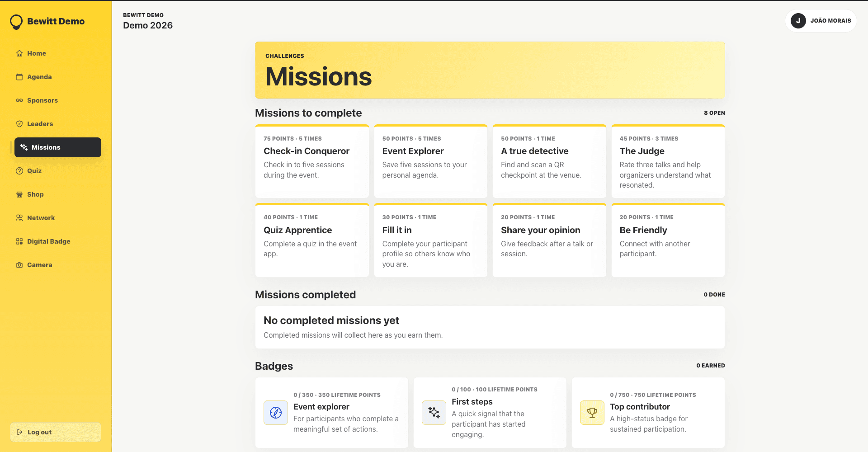The width and height of the screenshot is (868, 452).
Task: Click the Log out arrow icon
Action: [x=19, y=432]
